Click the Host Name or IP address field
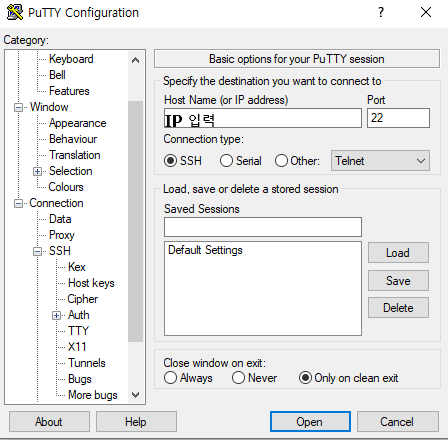The height and width of the screenshot is (440, 448). click(x=263, y=118)
